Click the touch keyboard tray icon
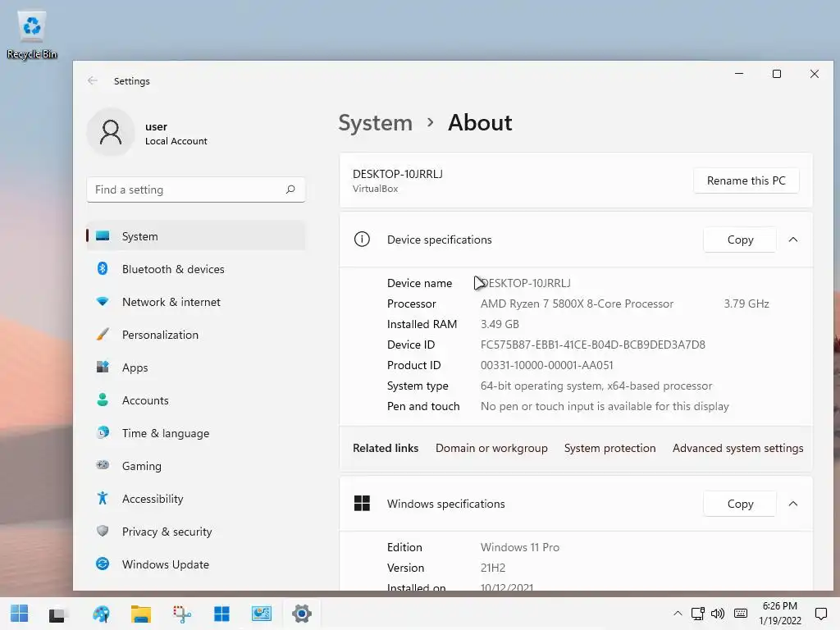Image resolution: width=840 pixels, height=630 pixels. tap(741, 614)
